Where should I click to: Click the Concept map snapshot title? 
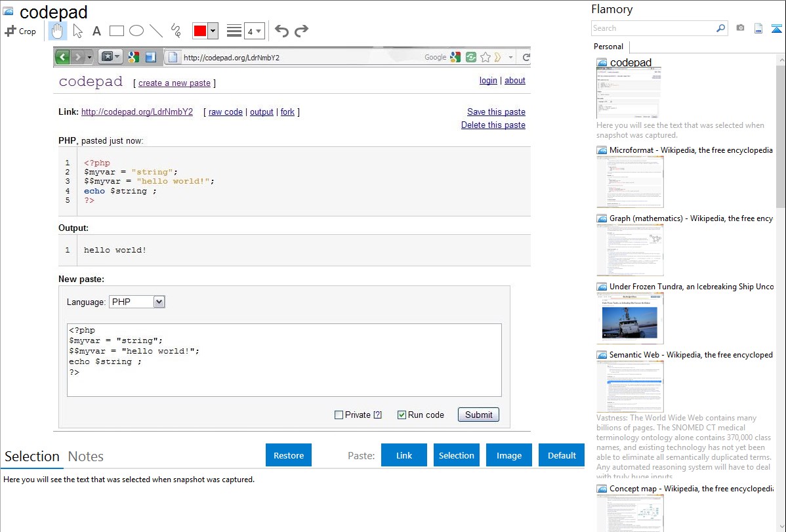(692, 488)
